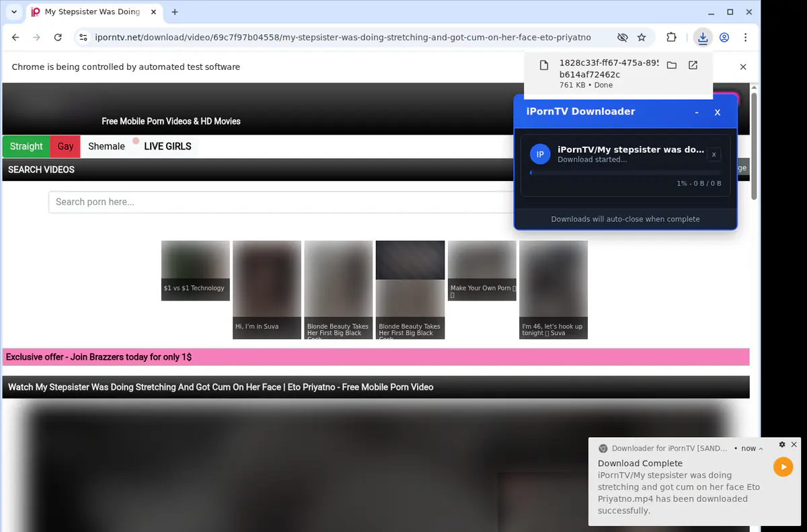Click the URL address bar
Viewport: 807px width, 532px height.
click(x=343, y=38)
